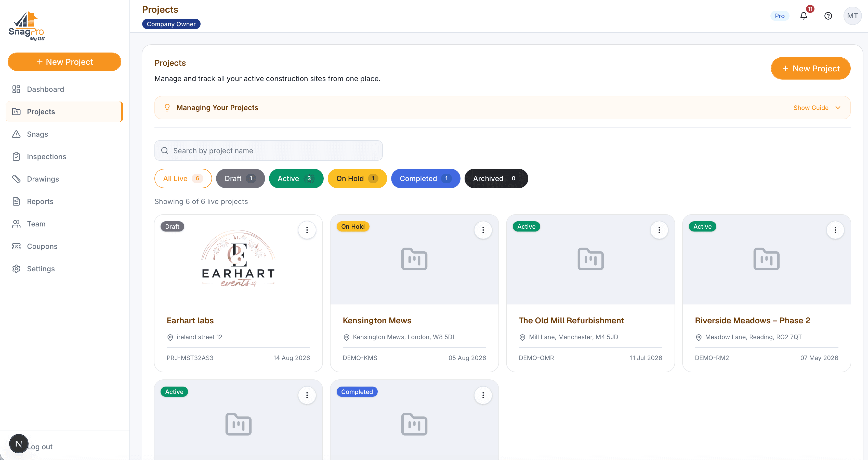The width and height of the screenshot is (868, 460).
Task: Expand the Show Guide chevron
Action: 838,108
